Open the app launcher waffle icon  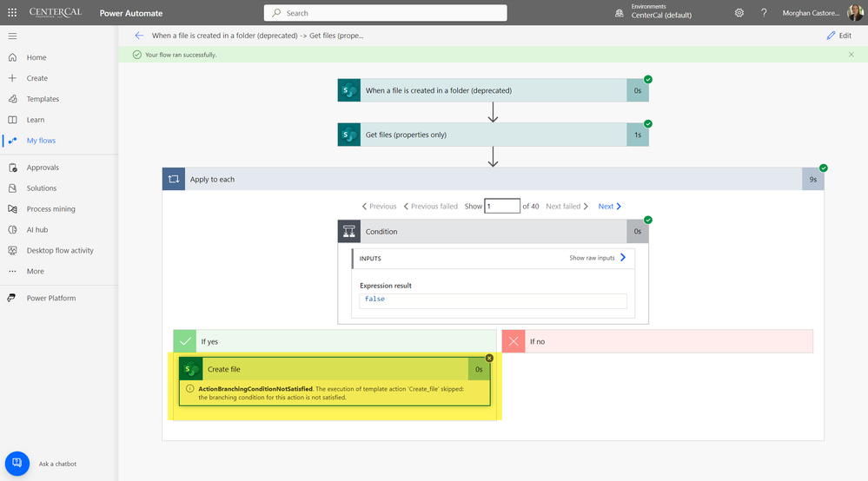12,12
